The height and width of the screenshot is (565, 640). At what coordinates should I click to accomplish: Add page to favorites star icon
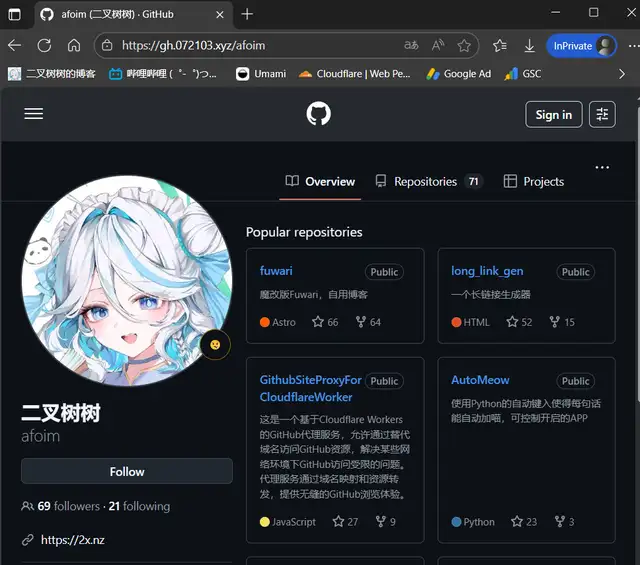[x=464, y=45]
